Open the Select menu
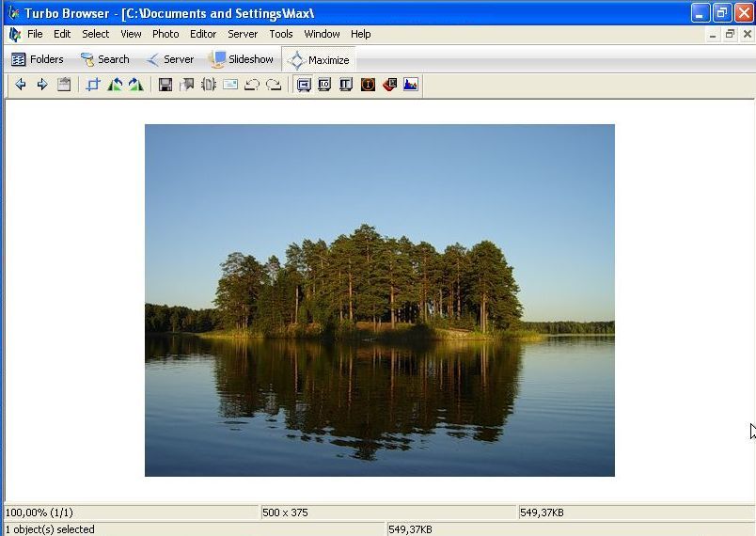The image size is (756, 536). click(96, 34)
